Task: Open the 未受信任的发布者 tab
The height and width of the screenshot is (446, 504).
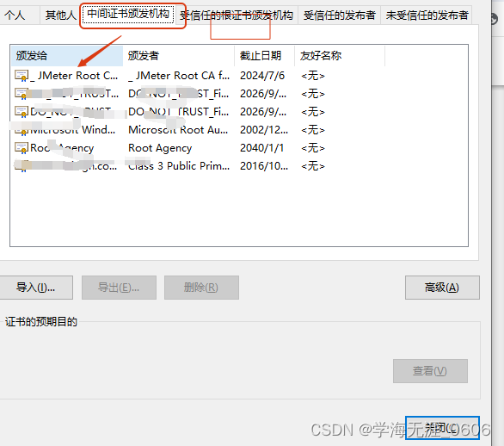Action: [427, 15]
